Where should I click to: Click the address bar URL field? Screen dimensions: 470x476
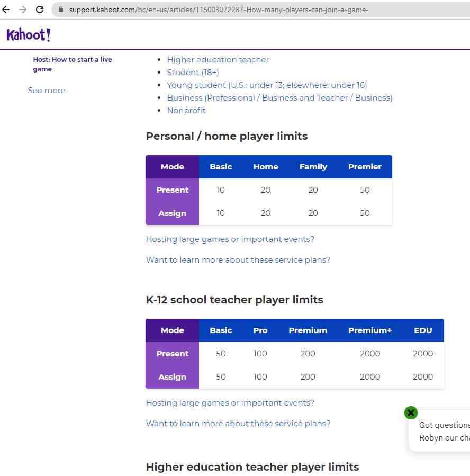pos(238,10)
